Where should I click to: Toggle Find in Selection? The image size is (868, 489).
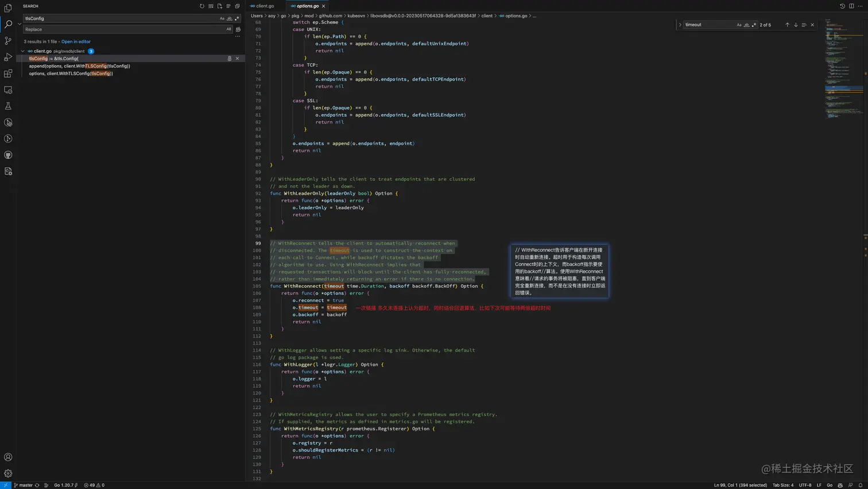(804, 25)
